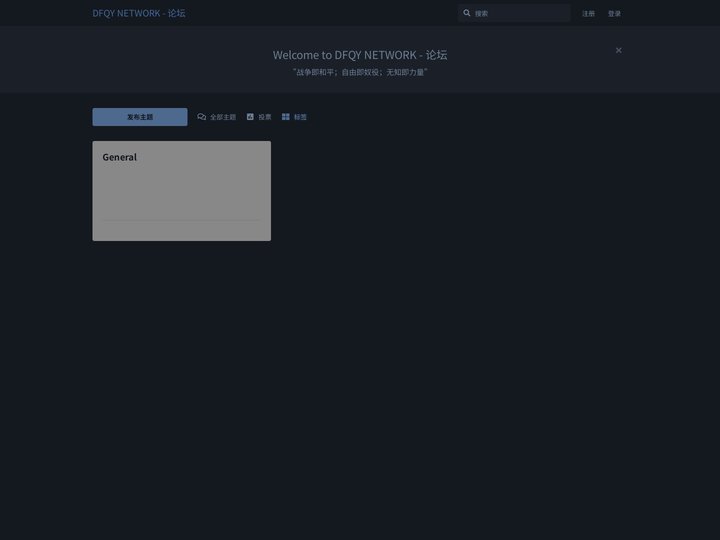Open the General tag card
Screen dimensions: 720x540
point(181,191)
